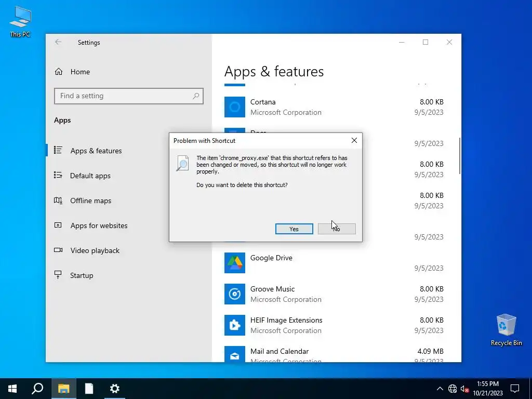Open Offline maps settings
This screenshot has width=532, height=399.
pyautogui.click(x=90, y=201)
